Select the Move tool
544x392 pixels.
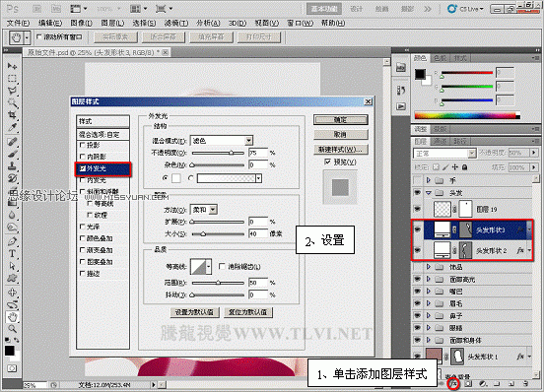pyautogui.click(x=13, y=66)
